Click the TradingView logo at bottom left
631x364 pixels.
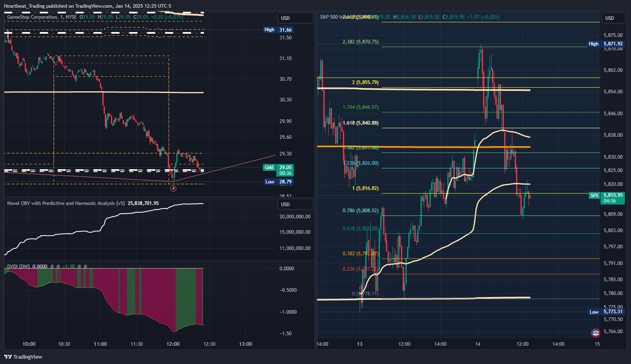(x=23, y=357)
